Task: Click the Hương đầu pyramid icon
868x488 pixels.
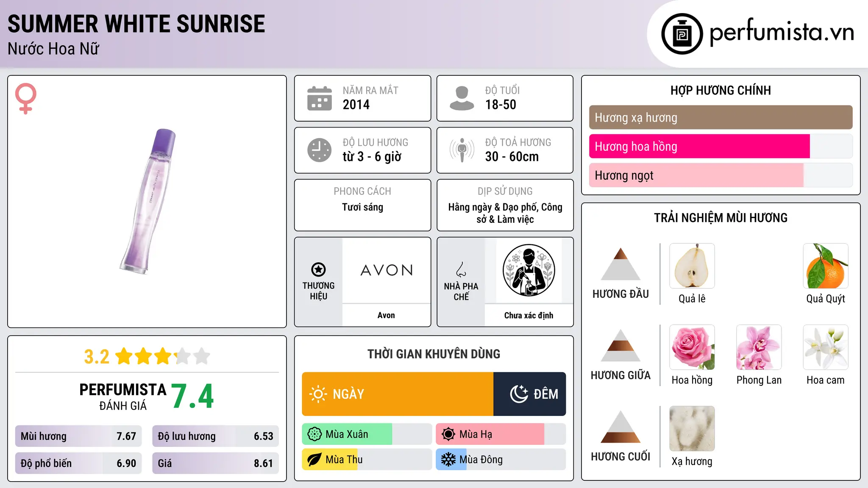Action: (620, 264)
